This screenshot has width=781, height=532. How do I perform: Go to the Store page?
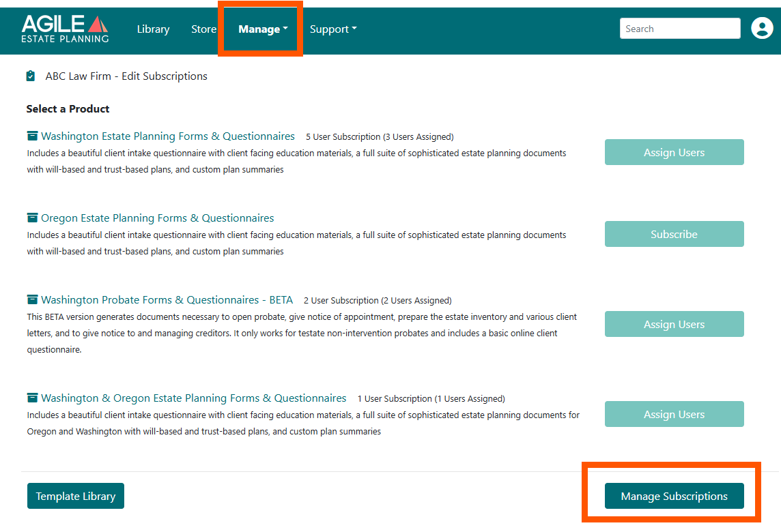203,29
